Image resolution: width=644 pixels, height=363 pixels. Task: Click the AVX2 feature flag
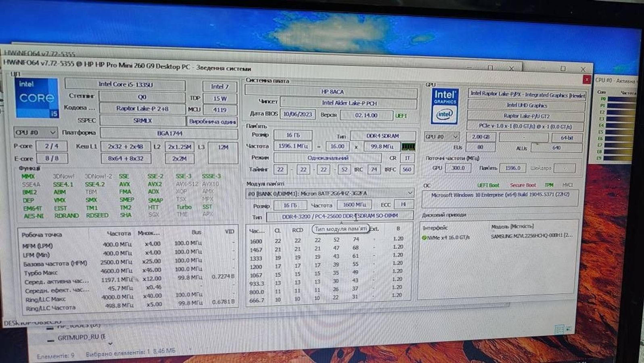click(x=155, y=184)
